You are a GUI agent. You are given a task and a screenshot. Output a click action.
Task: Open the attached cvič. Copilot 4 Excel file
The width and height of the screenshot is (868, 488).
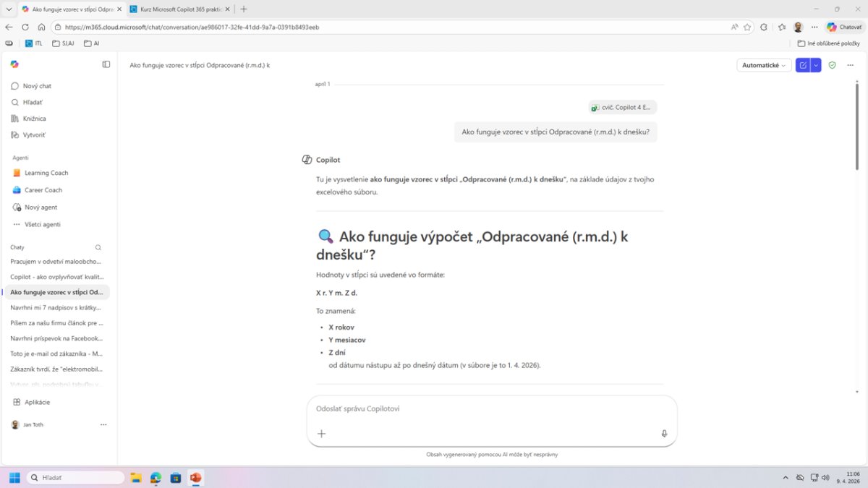[x=622, y=108]
